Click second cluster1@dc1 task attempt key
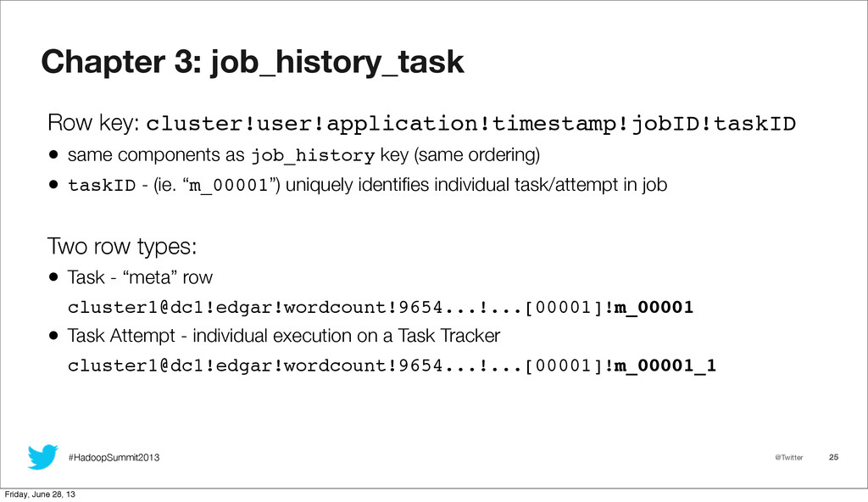 pos(392,365)
